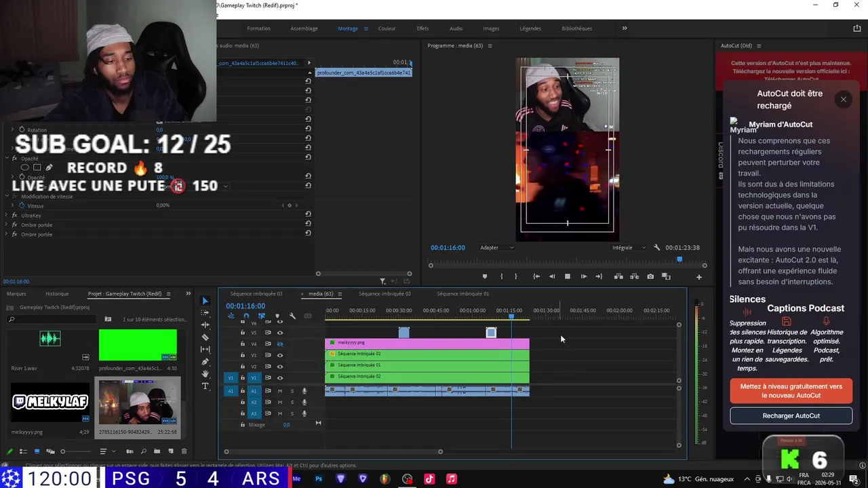This screenshot has height=488, width=868.
Task: Open timeline display settings wrench icon
Action: coord(292,316)
